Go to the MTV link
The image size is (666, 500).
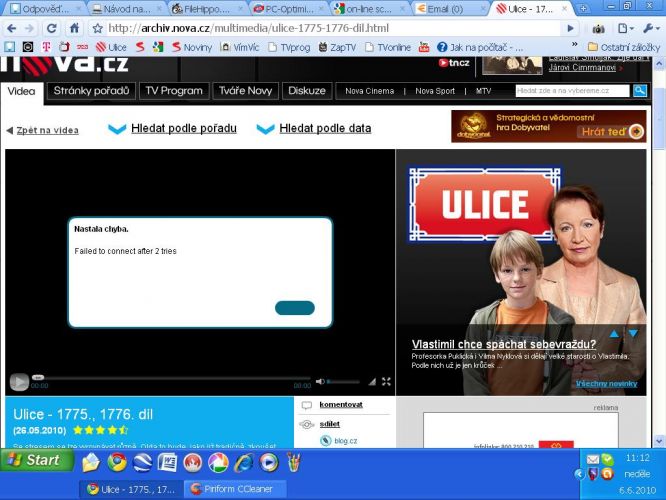(x=483, y=91)
